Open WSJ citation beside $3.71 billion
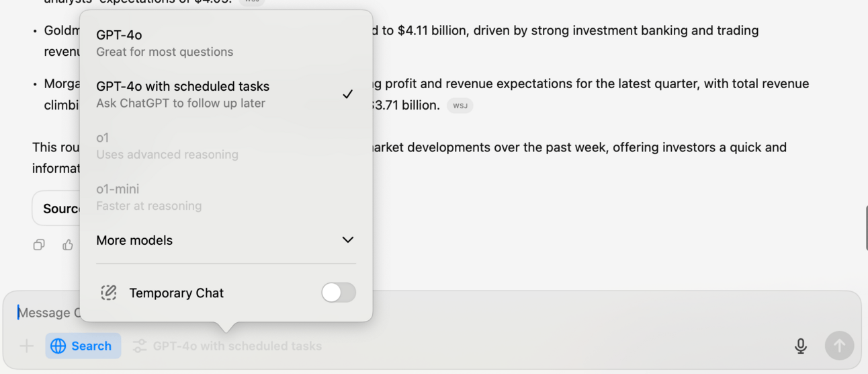868x374 pixels. (x=460, y=106)
